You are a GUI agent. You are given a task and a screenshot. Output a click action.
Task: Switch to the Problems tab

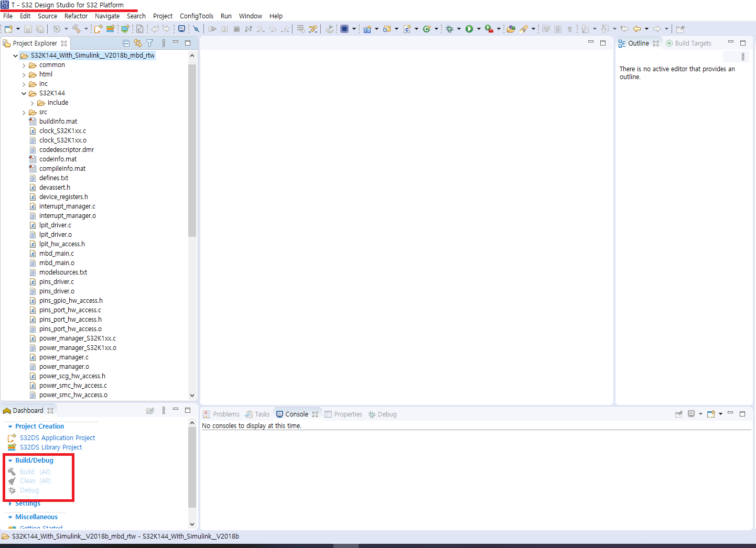pos(221,414)
